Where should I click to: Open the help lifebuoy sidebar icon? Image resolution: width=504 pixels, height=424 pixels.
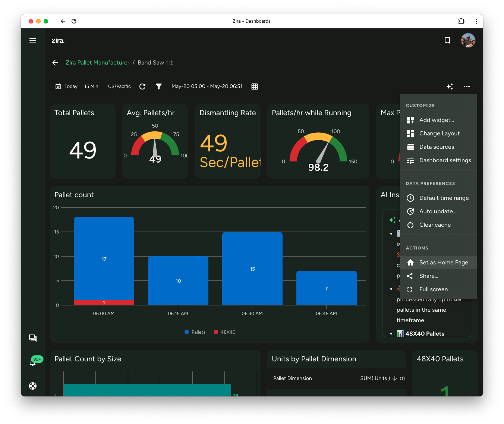[x=33, y=386]
